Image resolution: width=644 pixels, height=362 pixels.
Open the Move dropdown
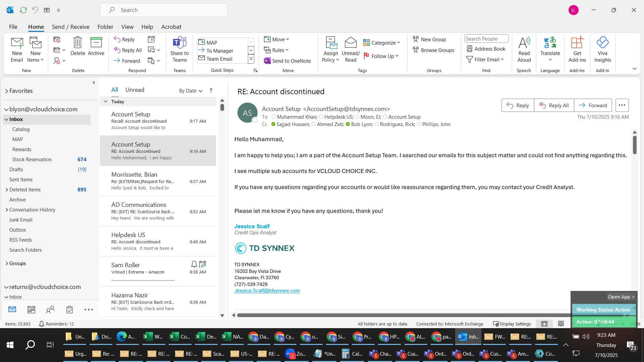click(276, 39)
